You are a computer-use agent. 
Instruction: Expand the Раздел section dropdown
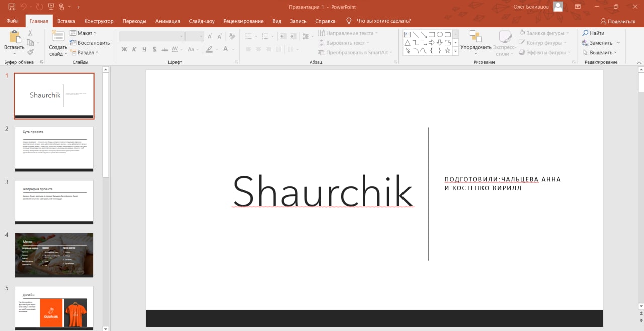(x=84, y=52)
